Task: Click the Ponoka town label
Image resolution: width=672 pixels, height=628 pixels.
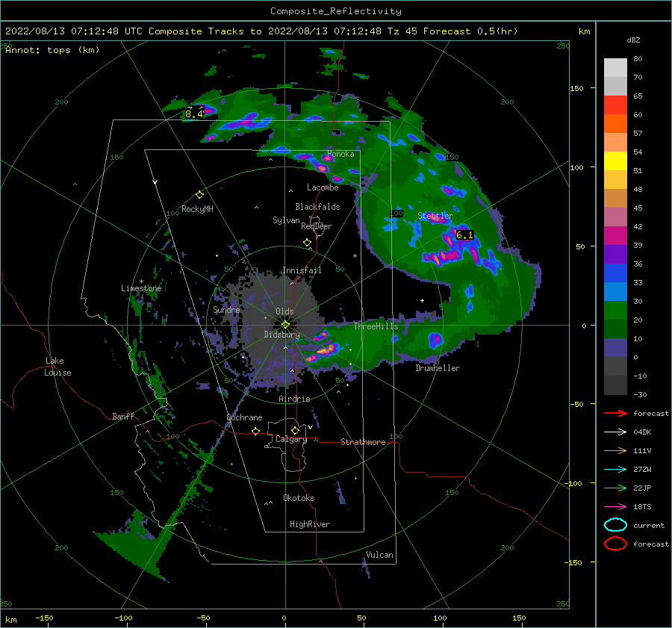Action: point(340,154)
